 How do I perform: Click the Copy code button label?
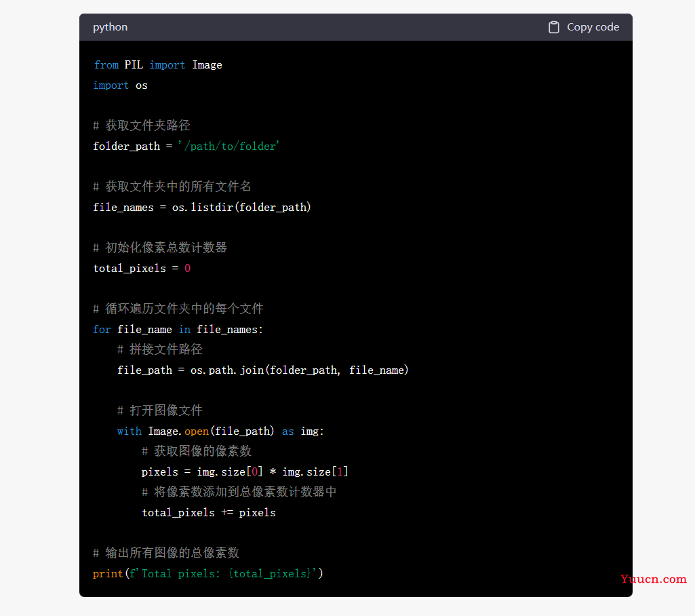pyautogui.click(x=593, y=27)
